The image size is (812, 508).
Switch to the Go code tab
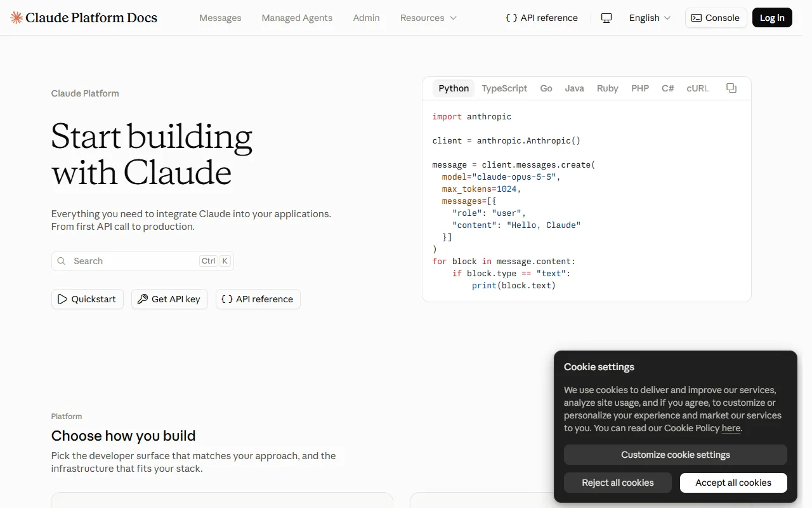546,88
